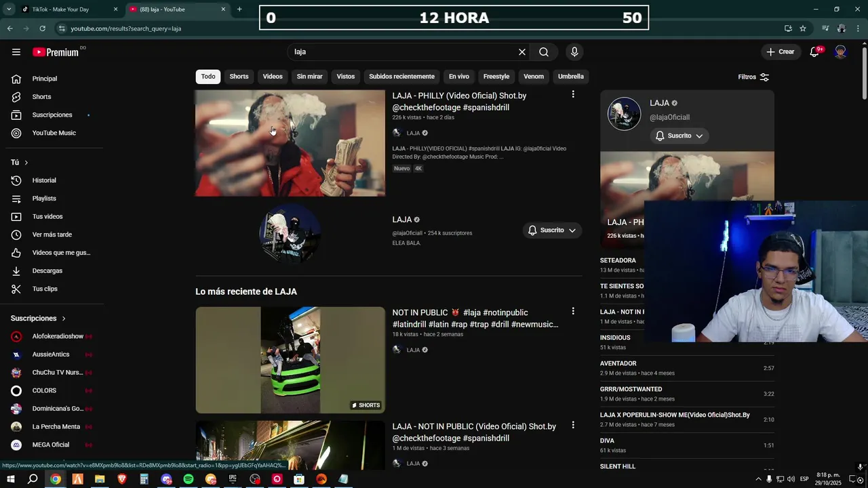Image resolution: width=868 pixels, height=488 pixels.
Task: Open the notifications bell
Action: coord(815,52)
